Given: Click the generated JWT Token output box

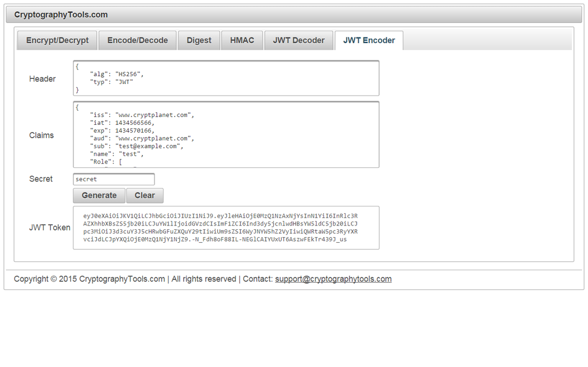Looking at the screenshot, I should pyautogui.click(x=226, y=227).
